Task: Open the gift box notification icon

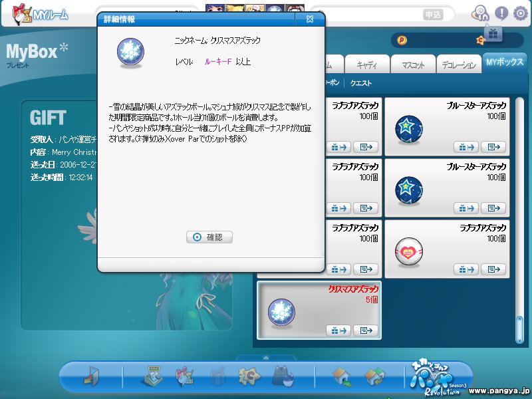Action: click(x=492, y=33)
